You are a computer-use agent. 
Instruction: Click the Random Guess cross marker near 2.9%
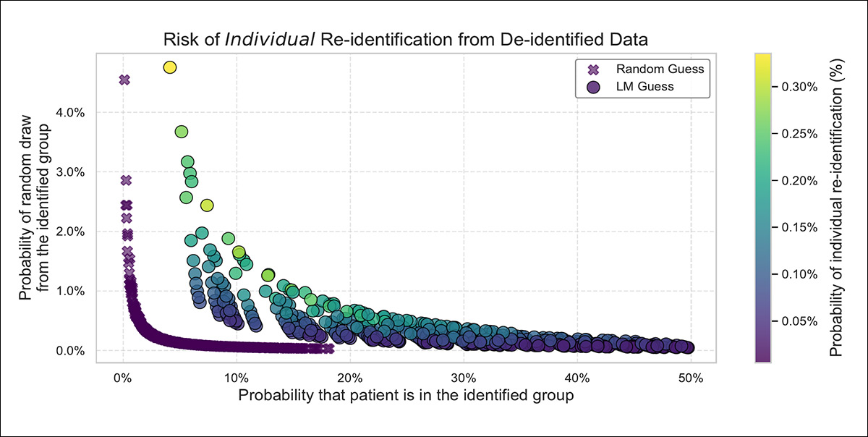[126, 180]
